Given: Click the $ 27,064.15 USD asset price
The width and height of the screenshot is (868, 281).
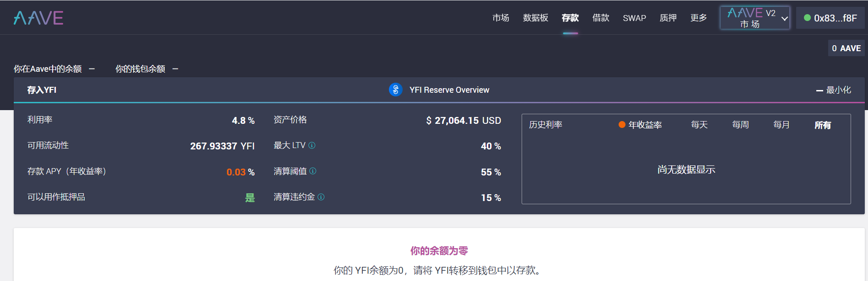Looking at the screenshot, I should click(x=464, y=121).
